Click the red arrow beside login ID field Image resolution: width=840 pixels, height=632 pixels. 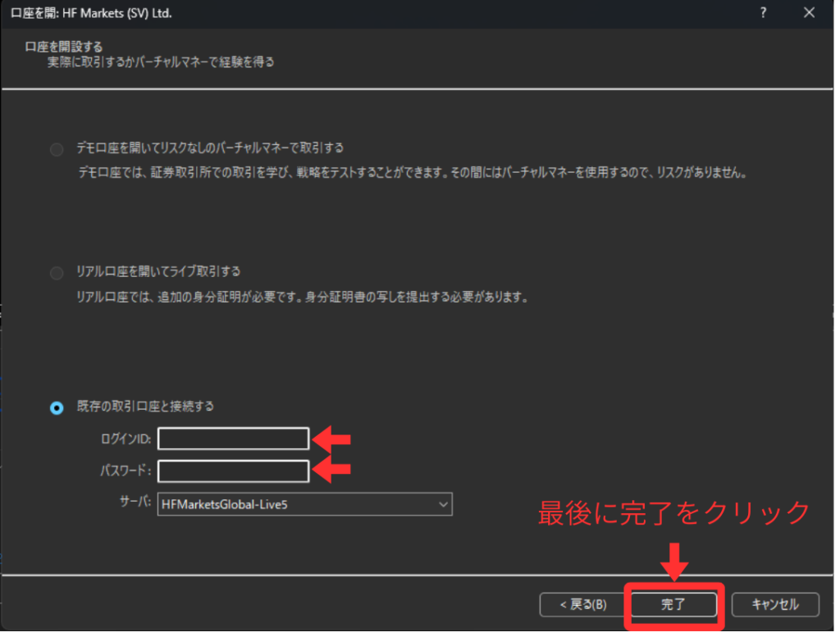tap(334, 439)
